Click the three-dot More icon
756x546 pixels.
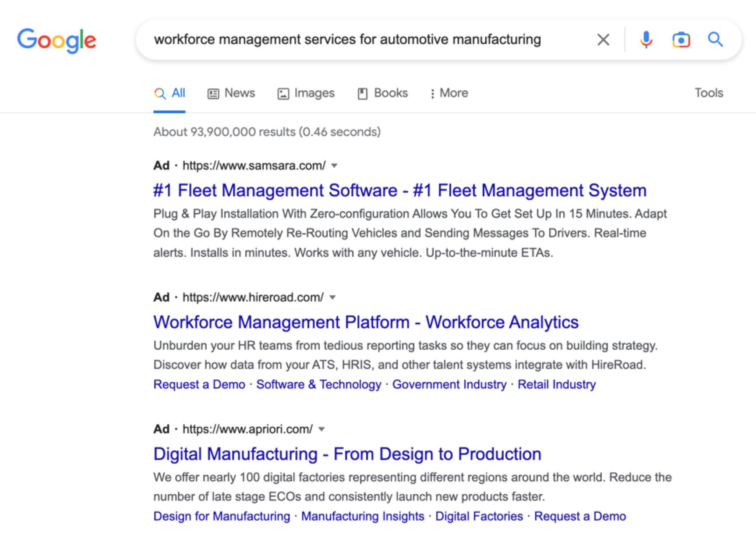coord(432,94)
